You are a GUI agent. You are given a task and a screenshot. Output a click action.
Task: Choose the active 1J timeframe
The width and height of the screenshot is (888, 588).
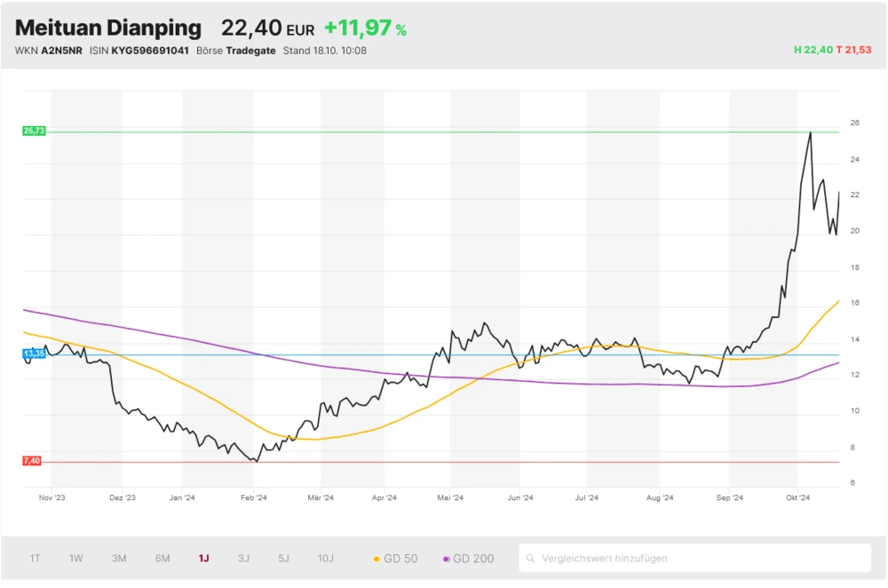click(x=203, y=559)
